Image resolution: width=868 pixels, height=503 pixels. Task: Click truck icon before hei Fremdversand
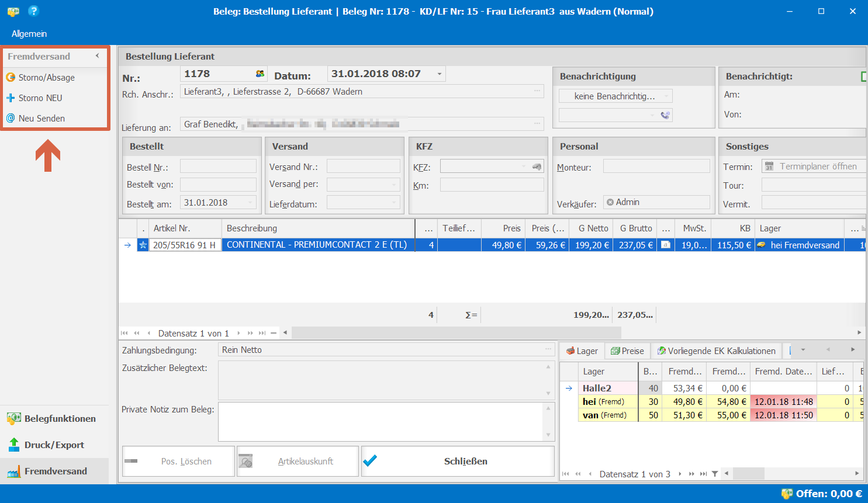pos(762,245)
